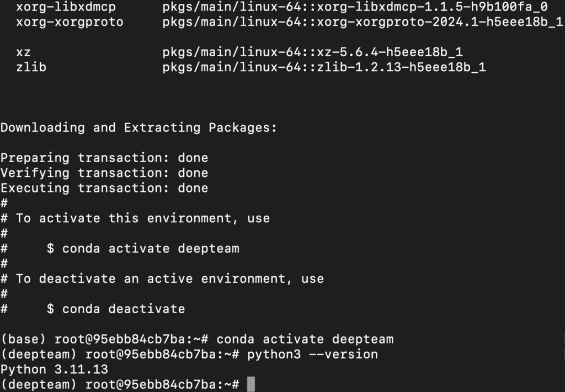This screenshot has height=392, width=565.
Task: Click the '$ conda activate deepteam' hint line
Action: 143,248
